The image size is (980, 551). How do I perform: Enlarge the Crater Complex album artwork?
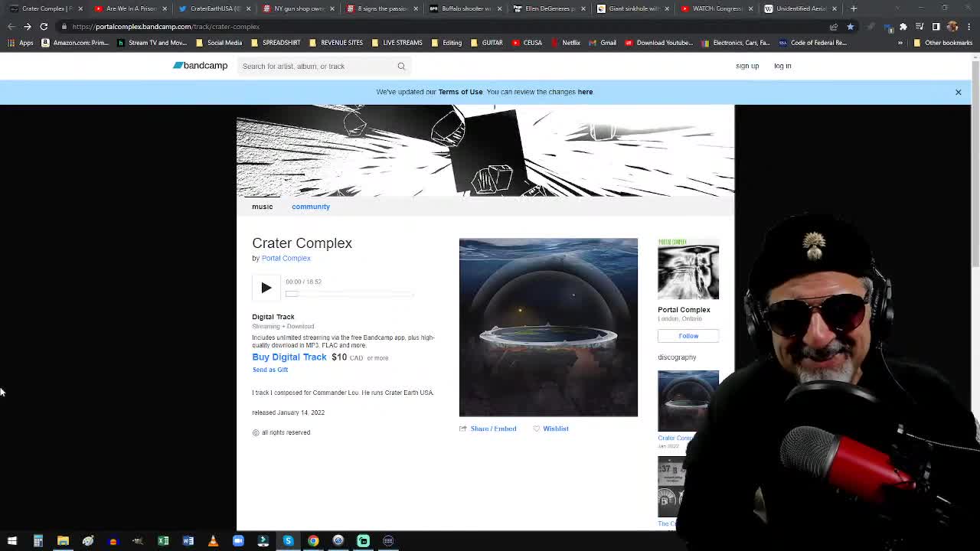click(x=548, y=328)
